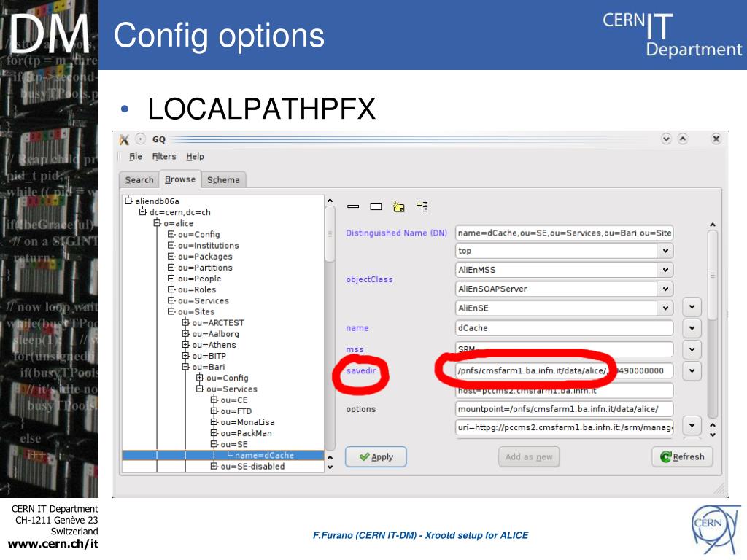Screen dimensions: 747x560
Task: Expand the ou=People node
Action: tap(171, 278)
